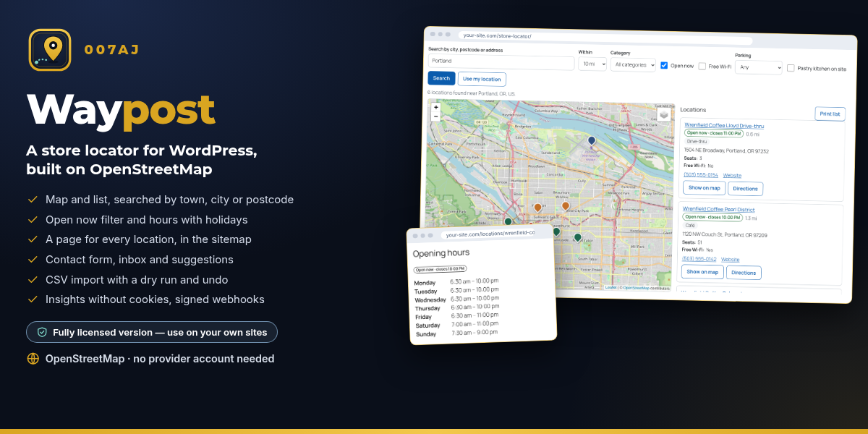The height and width of the screenshot is (434, 868).
Task: Get Directions to Pearl District café
Action: click(744, 273)
